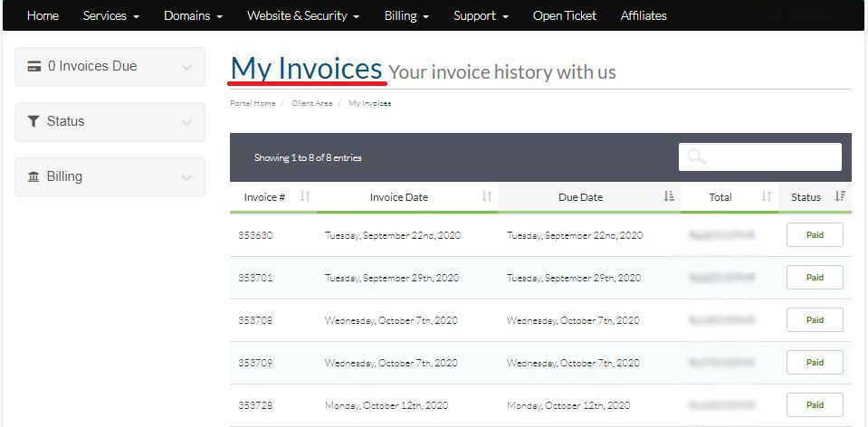Screen dimensions: 868x427
Task: Click the funnel filter icon beside Status
Action: (x=34, y=121)
